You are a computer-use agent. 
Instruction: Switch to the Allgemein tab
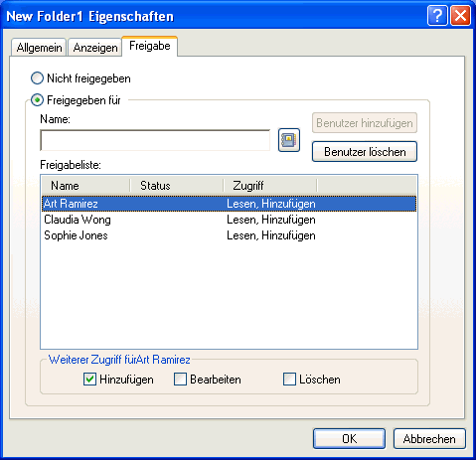click(x=39, y=48)
